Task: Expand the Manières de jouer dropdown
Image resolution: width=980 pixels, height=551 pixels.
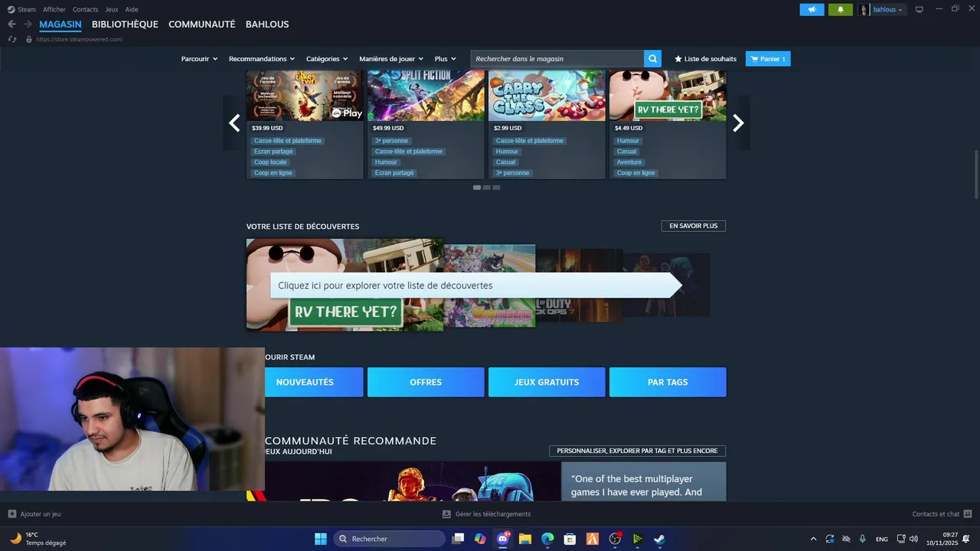Action: pyautogui.click(x=391, y=59)
